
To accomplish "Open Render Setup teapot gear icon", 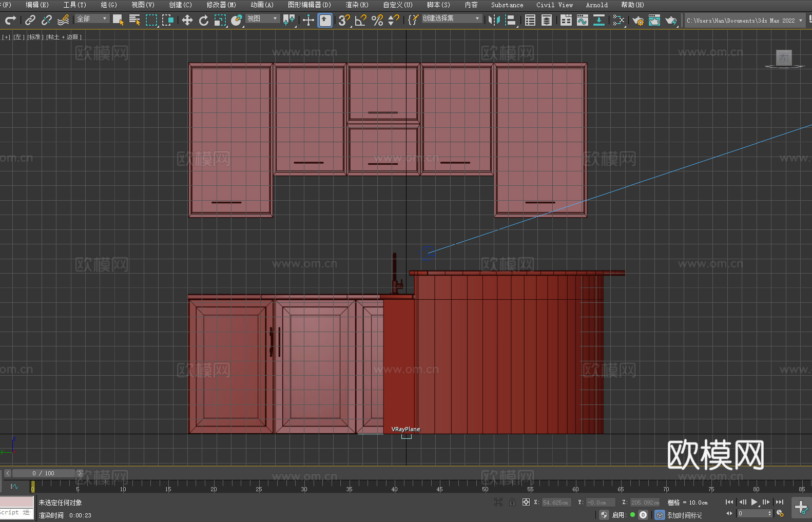I will (x=638, y=20).
